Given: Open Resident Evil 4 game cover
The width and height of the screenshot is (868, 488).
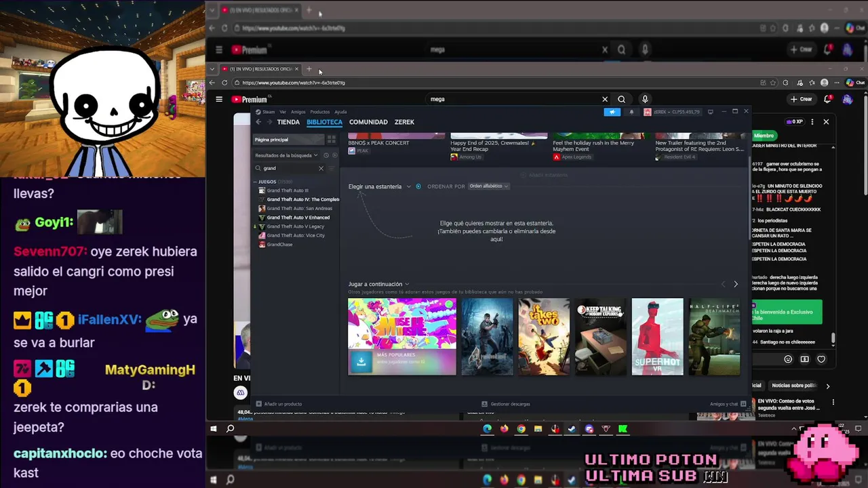Looking at the screenshot, I should [488, 336].
